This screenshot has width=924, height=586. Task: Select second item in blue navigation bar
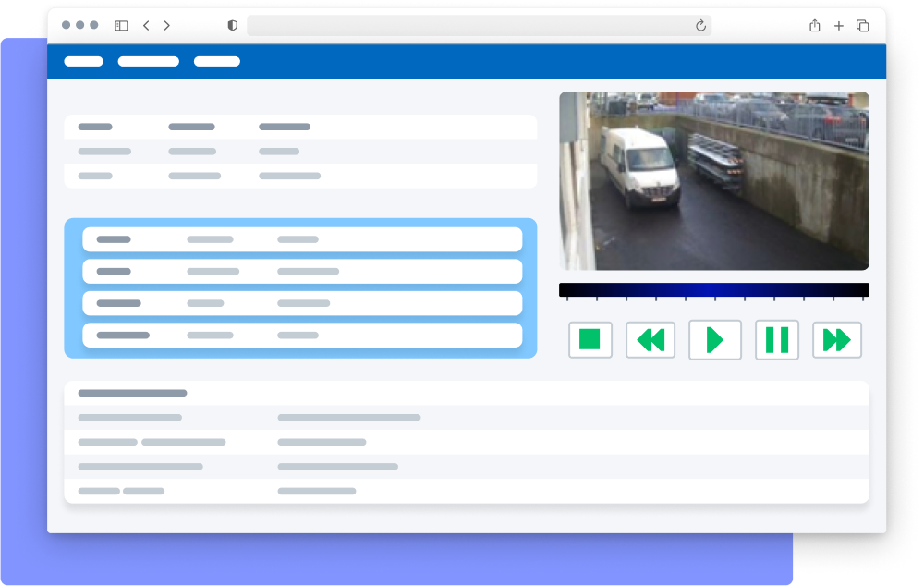click(148, 62)
